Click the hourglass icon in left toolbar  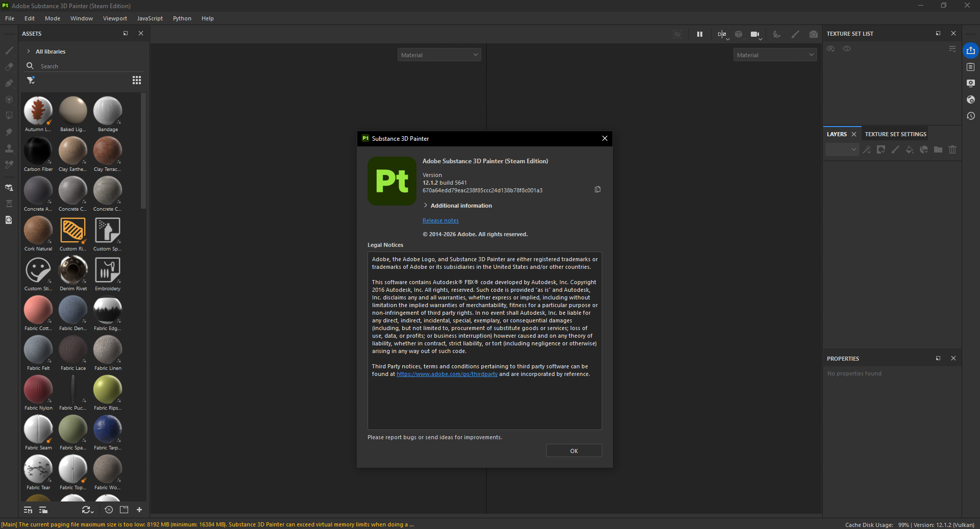(x=9, y=204)
